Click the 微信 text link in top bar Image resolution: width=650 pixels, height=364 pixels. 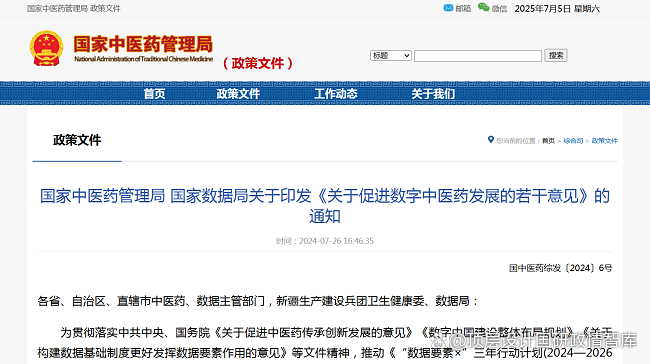coord(500,9)
